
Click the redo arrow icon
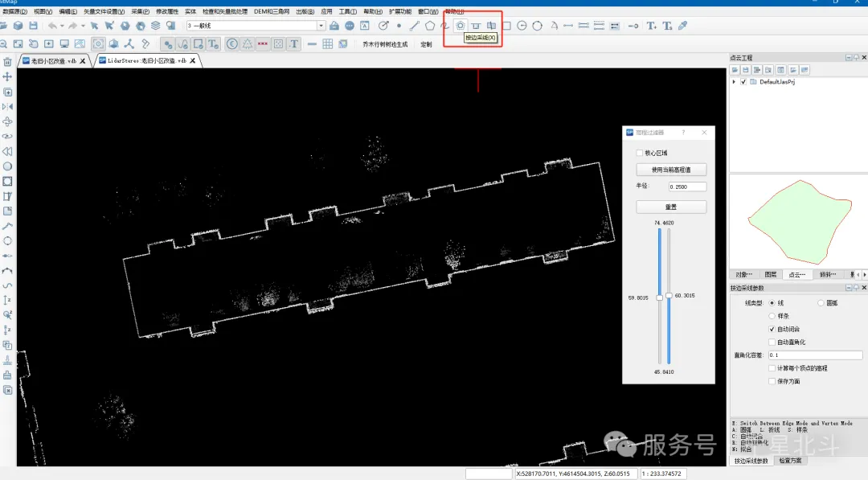tap(72, 26)
